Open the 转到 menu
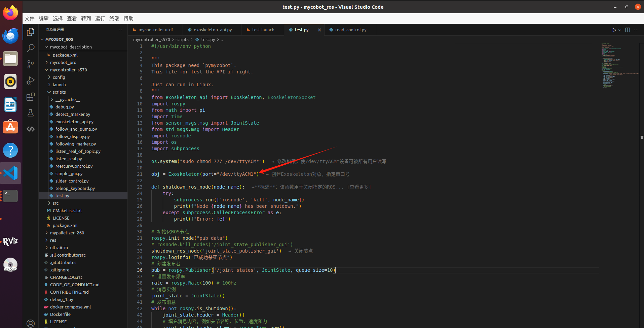The width and height of the screenshot is (644, 328). click(x=86, y=19)
